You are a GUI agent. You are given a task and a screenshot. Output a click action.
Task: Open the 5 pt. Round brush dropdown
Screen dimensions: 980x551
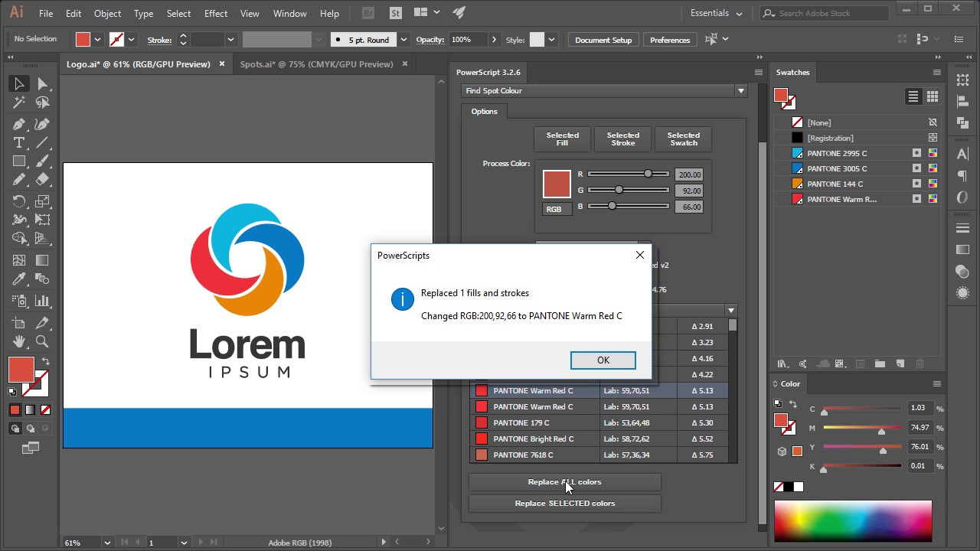[403, 40]
